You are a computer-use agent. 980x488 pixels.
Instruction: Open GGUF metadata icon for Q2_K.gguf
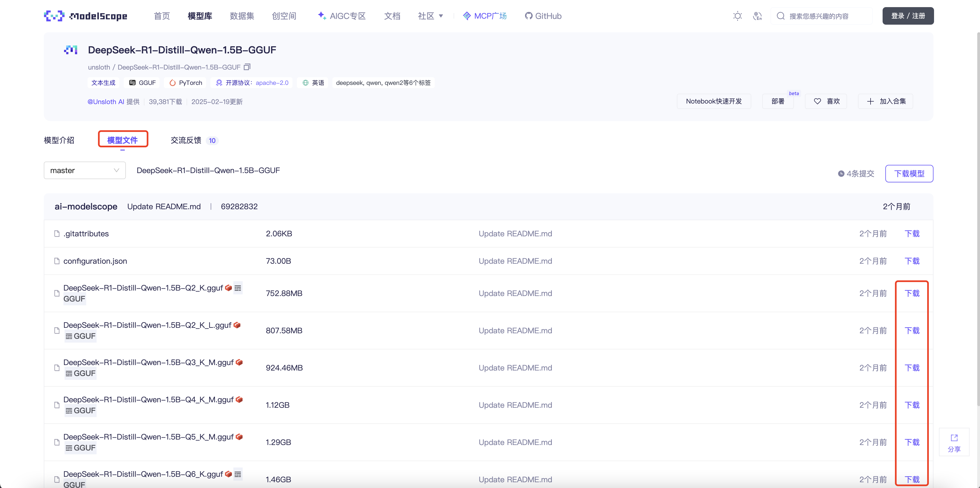[x=238, y=288]
